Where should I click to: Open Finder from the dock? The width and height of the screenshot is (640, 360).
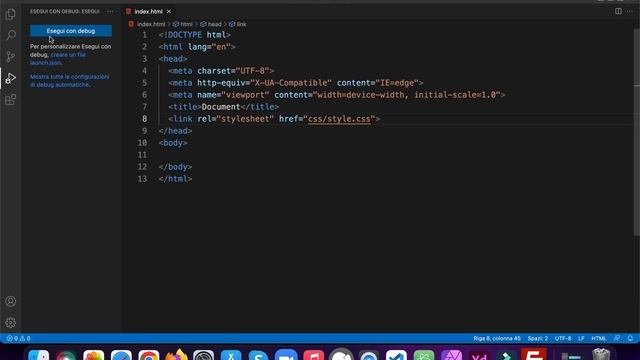[39, 355]
